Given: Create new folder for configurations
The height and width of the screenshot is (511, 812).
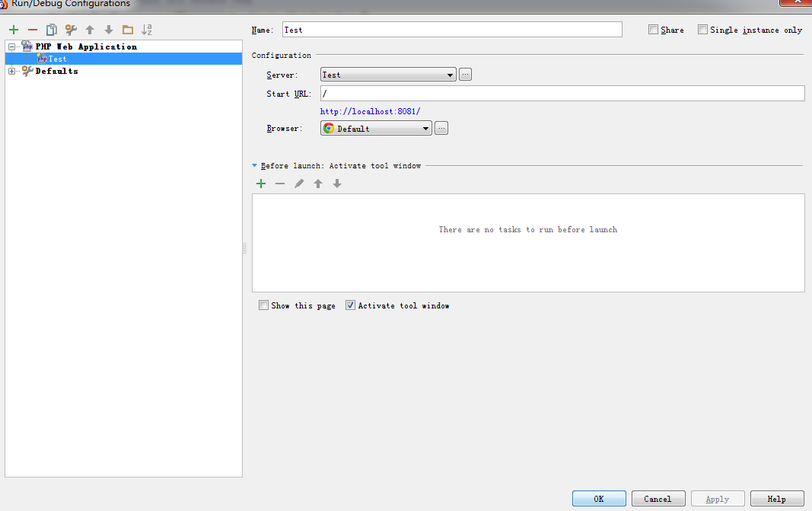Looking at the screenshot, I should pos(127,30).
